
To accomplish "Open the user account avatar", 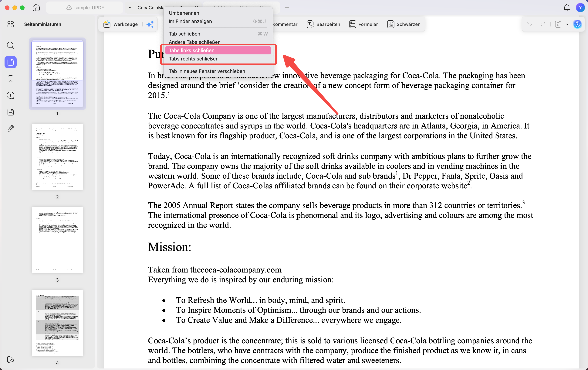I will click(580, 8).
